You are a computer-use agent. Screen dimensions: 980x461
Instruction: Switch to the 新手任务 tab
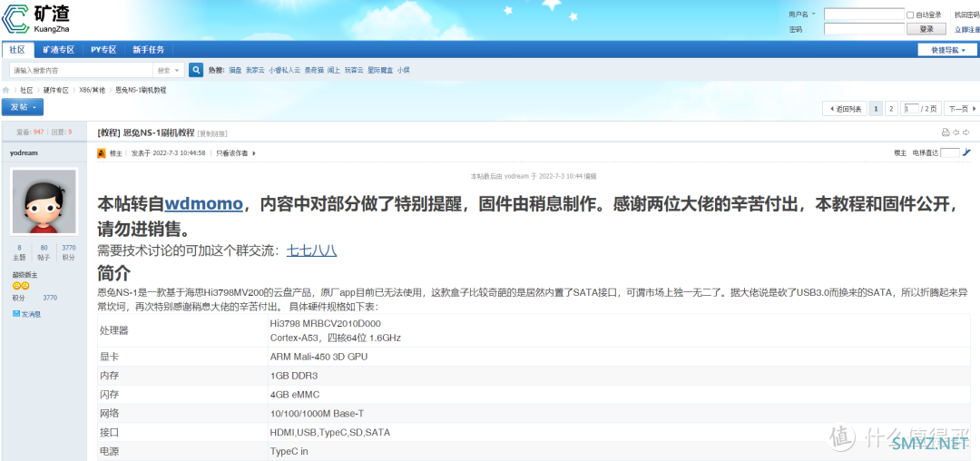[x=148, y=50]
